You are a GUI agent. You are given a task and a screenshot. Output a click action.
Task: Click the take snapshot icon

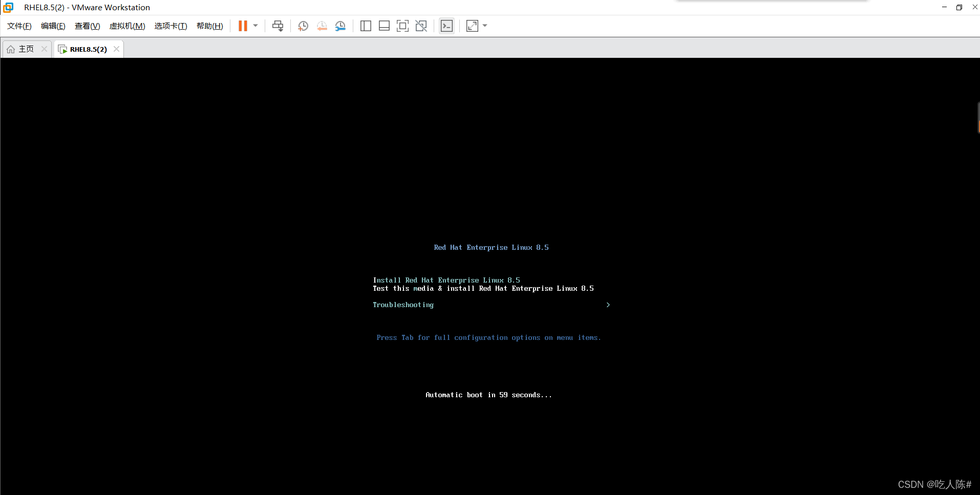[303, 26]
